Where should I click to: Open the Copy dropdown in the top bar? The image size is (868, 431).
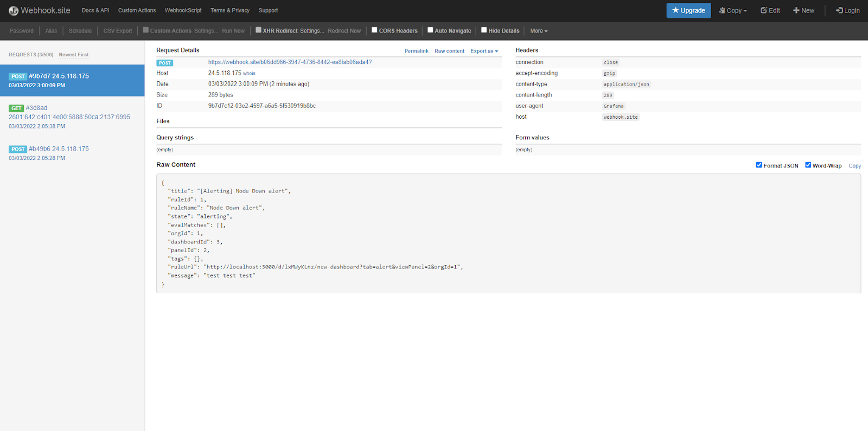[732, 10]
